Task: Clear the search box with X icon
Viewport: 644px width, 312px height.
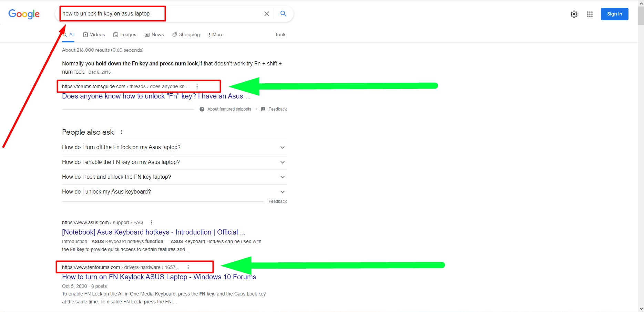Action: coord(267,14)
